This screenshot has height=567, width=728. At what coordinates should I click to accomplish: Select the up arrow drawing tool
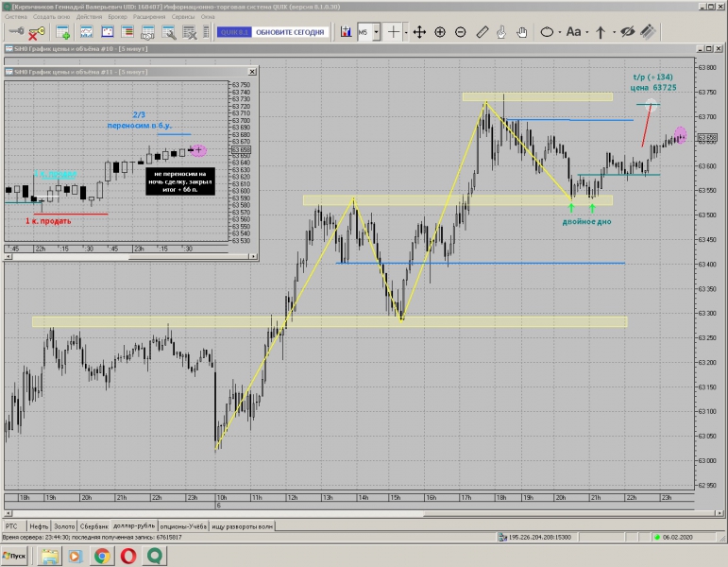600,31
